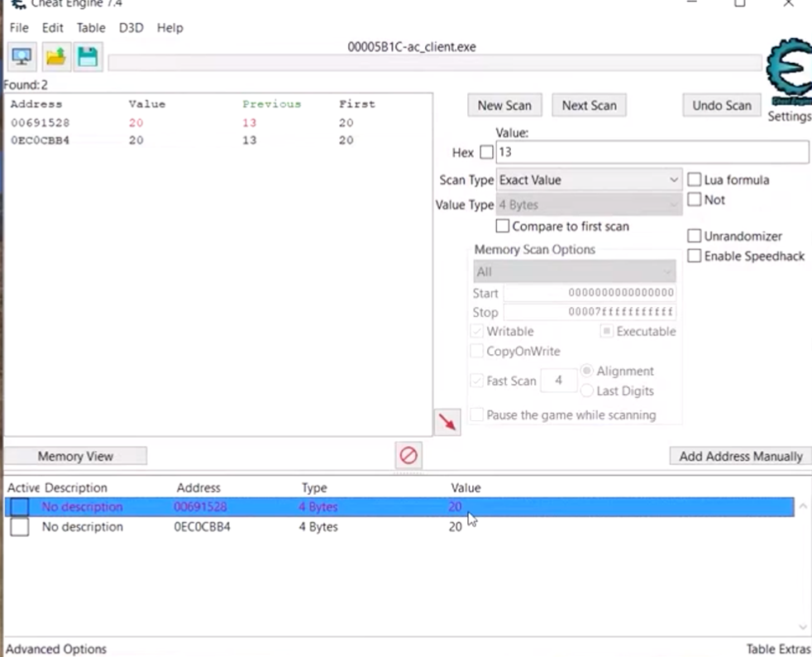Viewport: 812px width, 657px height.
Task: Enable the Lua formula checkbox
Action: [x=695, y=180]
